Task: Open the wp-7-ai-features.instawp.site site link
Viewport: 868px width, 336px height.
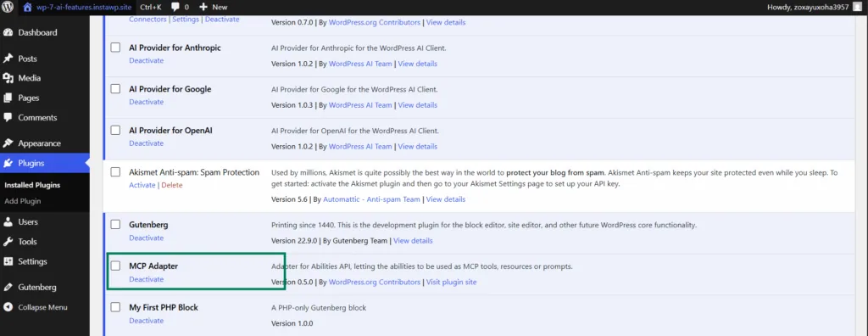Action: coord(83,7)
